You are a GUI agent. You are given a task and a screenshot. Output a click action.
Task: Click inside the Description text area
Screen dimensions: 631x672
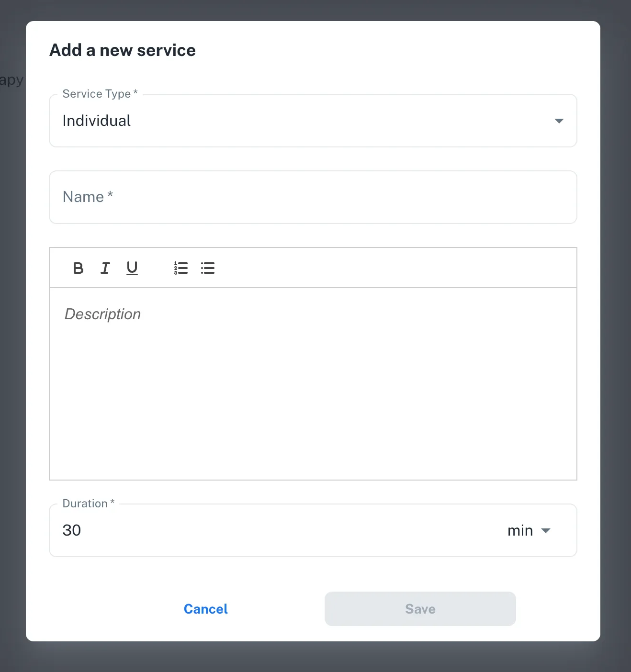313,383
